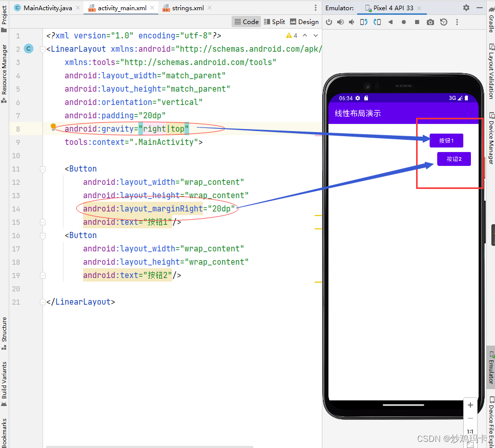
Task: Close the Pixel 4 API 33 emulator tab
Action: click(419, 8)
